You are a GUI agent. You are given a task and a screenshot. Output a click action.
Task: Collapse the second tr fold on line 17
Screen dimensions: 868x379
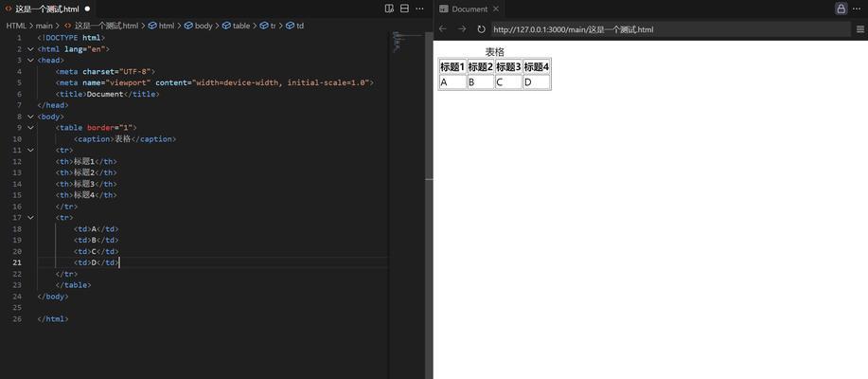(x=30, y=218)
